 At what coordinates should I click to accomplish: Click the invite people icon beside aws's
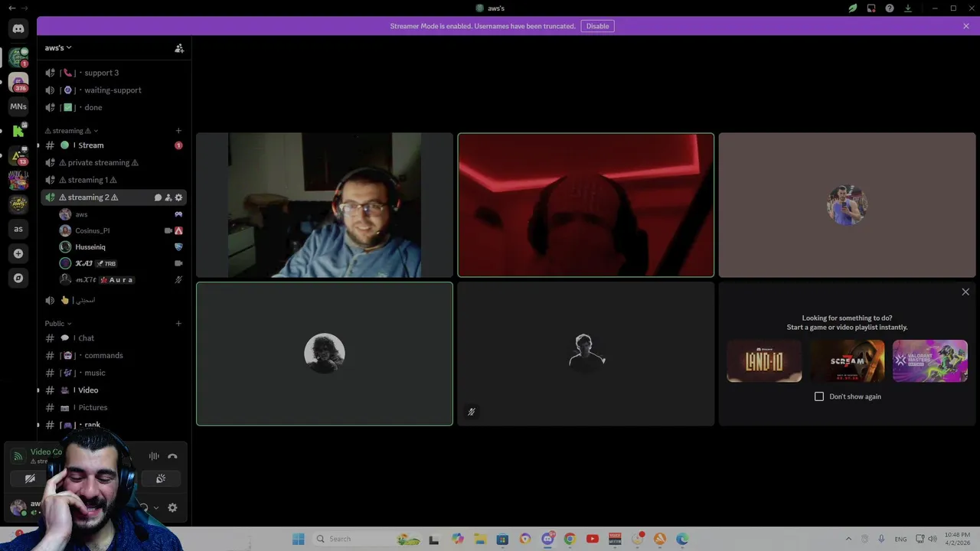click(179, 48)
